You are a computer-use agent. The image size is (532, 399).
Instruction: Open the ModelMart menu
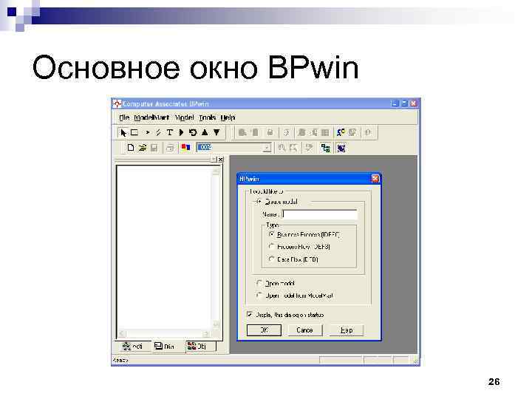pyautogui.click(x=151, y=117)
